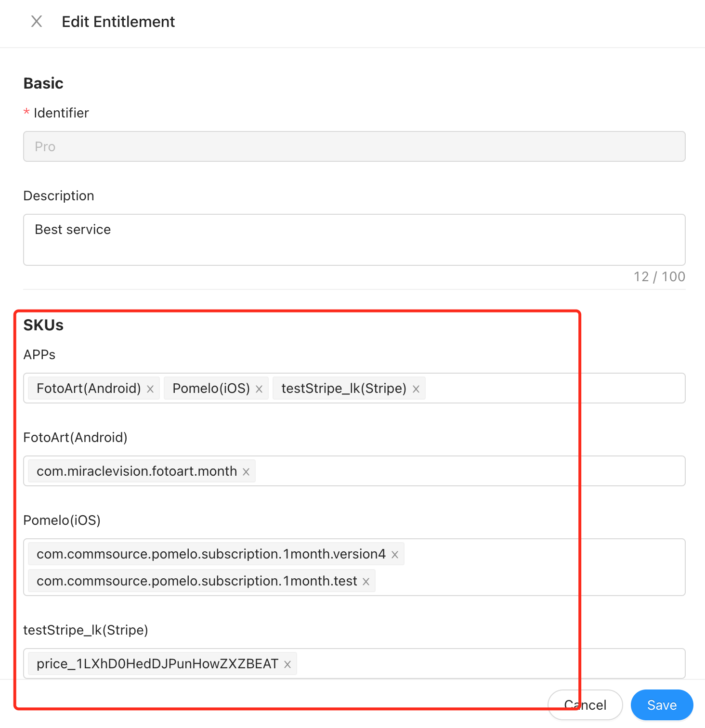Open the APPs multi-select dropdown
705x728 pixels.
554,388
